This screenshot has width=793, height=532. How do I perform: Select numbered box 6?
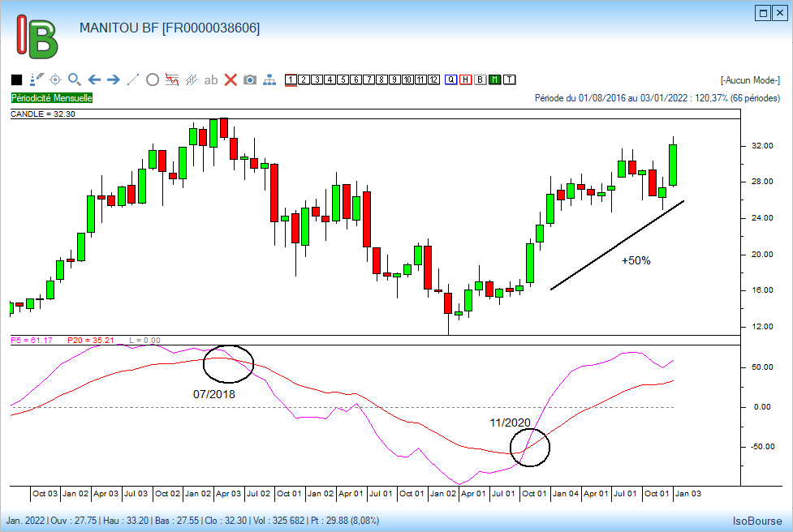point(356,79)
